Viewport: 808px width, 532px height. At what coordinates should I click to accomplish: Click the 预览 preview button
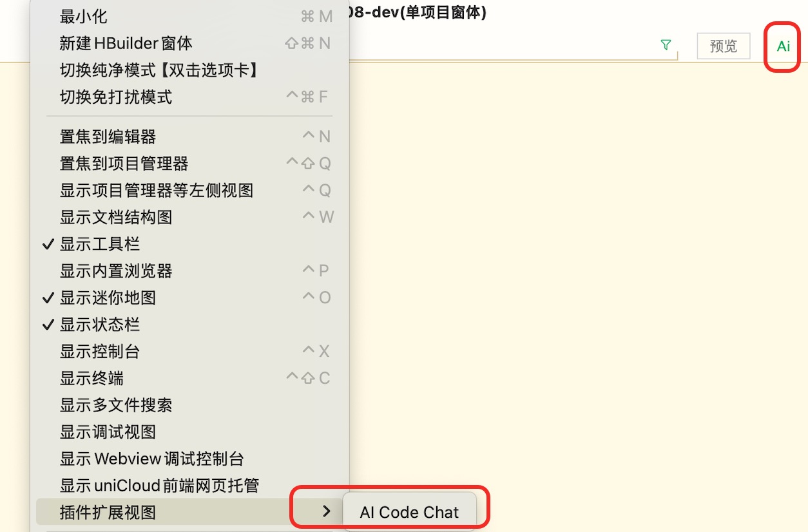pyautogui.click(x=724, y=46)
